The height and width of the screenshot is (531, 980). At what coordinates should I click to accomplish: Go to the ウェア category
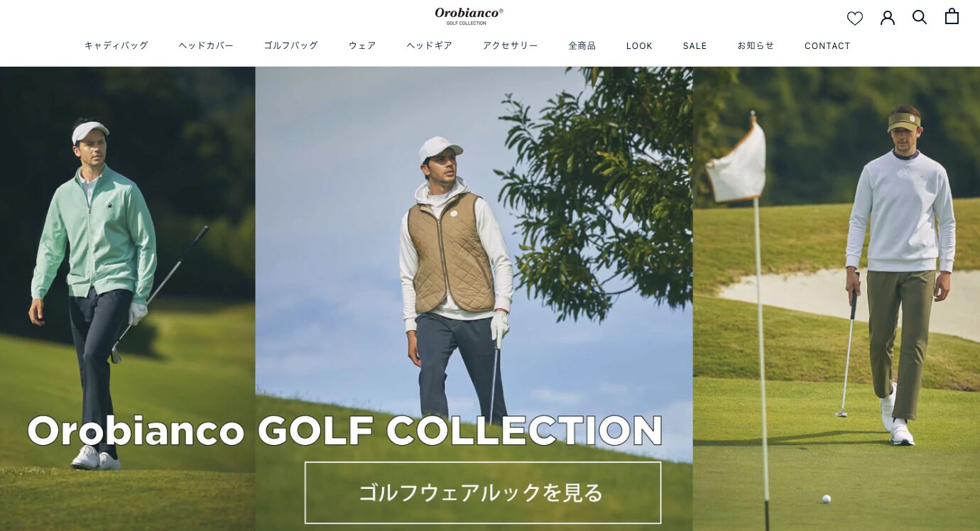pyautogui.click(x=362, y=45)
